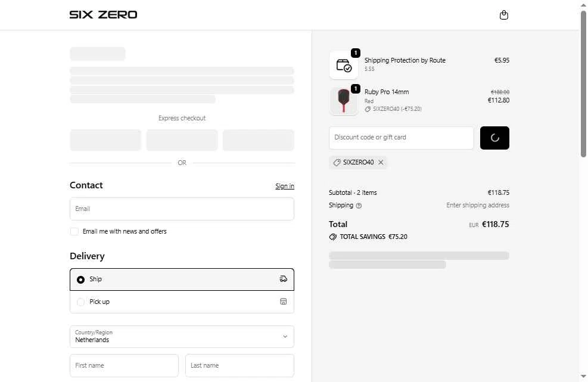
Task: Click the Discount code or gift card field
Action: (x=402, y=138)
